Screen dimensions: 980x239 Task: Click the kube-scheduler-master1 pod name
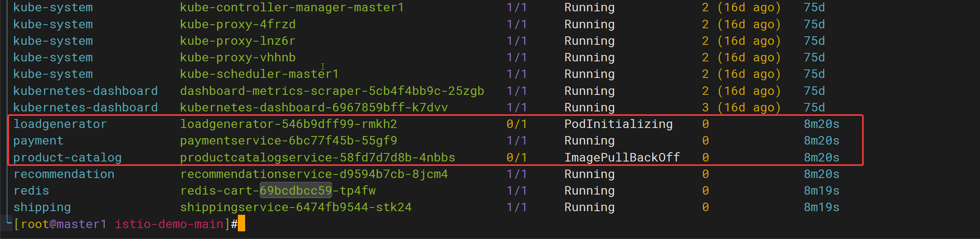coord(259,74)
